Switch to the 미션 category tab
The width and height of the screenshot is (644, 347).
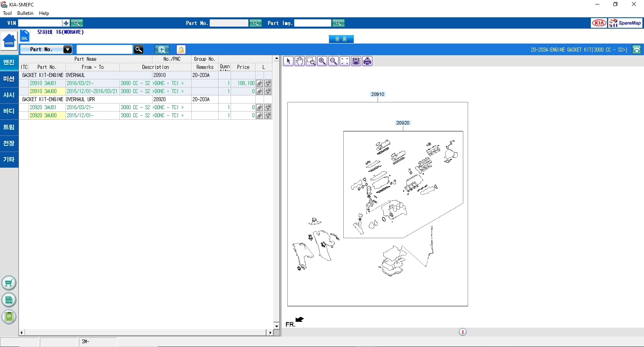click(9, 79)
